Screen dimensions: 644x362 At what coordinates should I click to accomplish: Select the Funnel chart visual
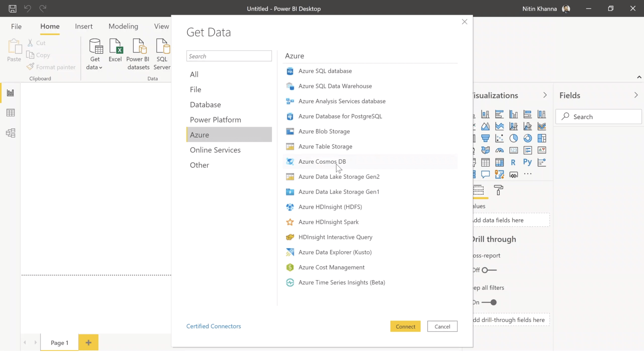click(485, 138)
